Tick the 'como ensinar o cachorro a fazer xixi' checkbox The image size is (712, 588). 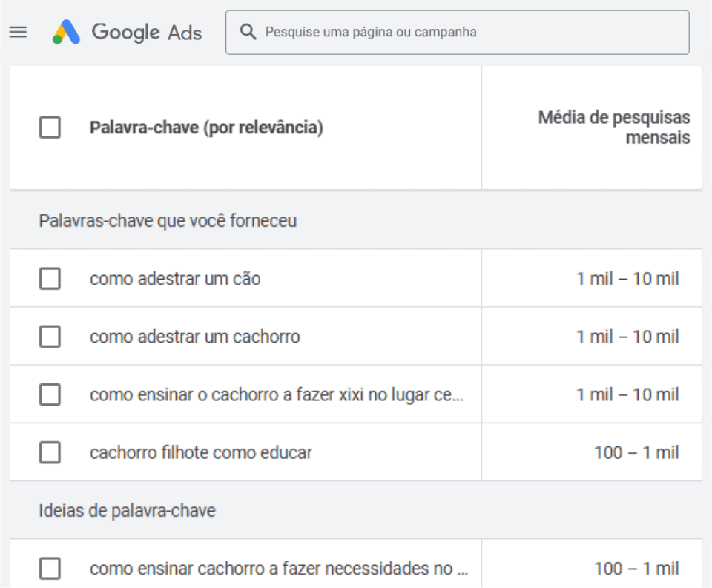(x=50, y=394)
